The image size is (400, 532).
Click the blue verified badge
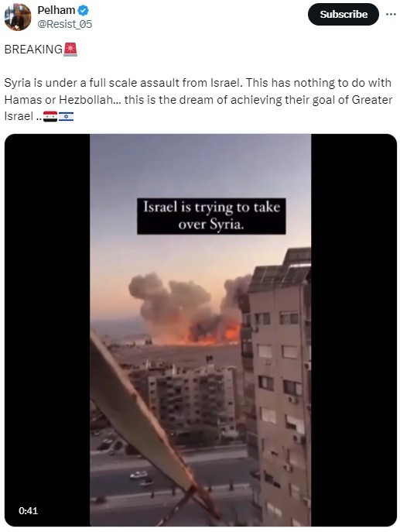coord(84,11)
